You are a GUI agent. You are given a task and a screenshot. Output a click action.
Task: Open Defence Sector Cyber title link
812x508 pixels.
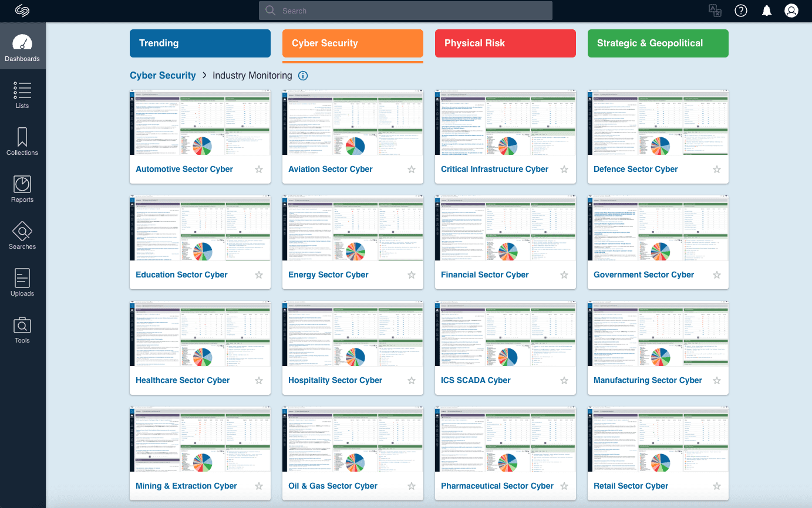[636, 169]
